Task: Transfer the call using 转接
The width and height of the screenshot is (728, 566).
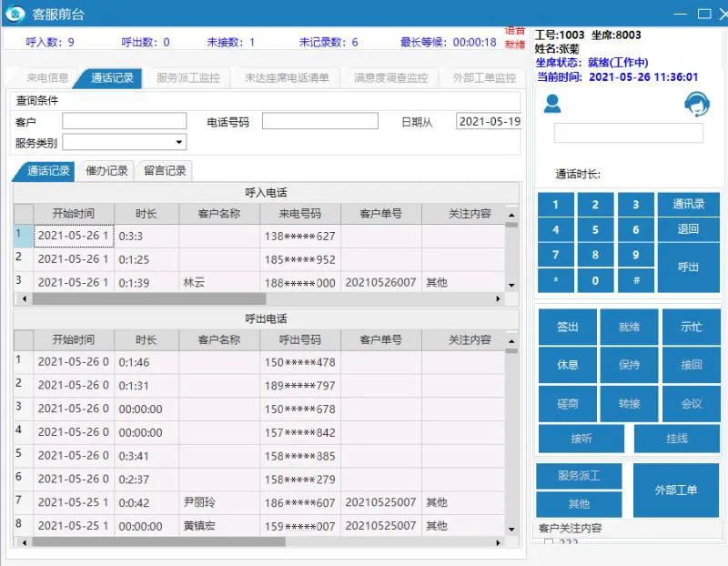Action: tap(629, 403)
